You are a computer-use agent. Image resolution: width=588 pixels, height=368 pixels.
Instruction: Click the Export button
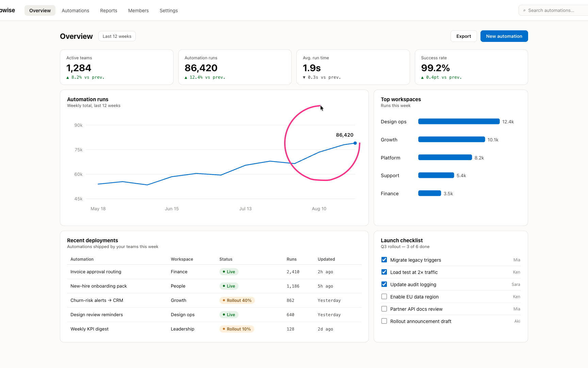coord(463,36)
